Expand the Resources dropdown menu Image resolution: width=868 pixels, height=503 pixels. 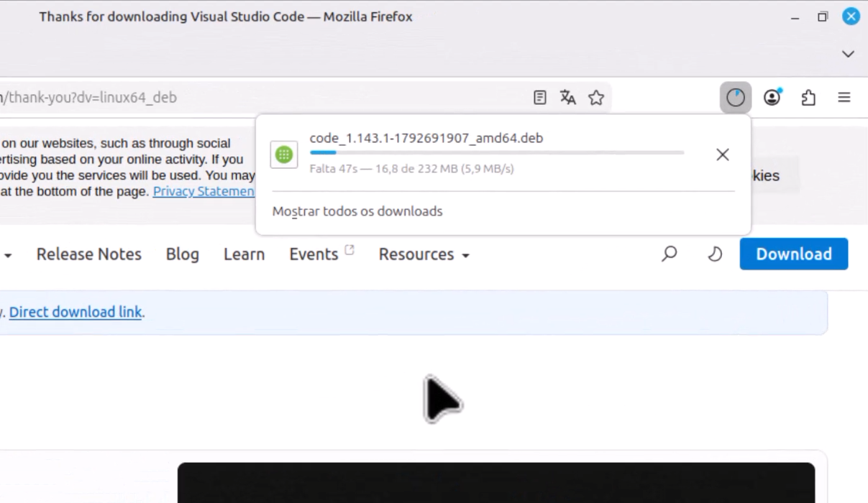(424, 254)
